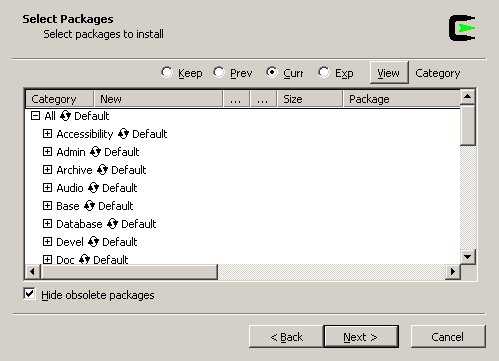This screenshot has height=361, width=499.
Task: Click the Default text next to Database
Action: 139,224
